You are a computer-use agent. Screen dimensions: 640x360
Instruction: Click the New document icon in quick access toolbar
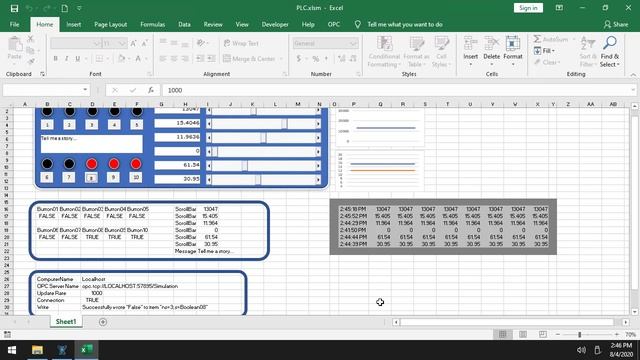[64, 8]
